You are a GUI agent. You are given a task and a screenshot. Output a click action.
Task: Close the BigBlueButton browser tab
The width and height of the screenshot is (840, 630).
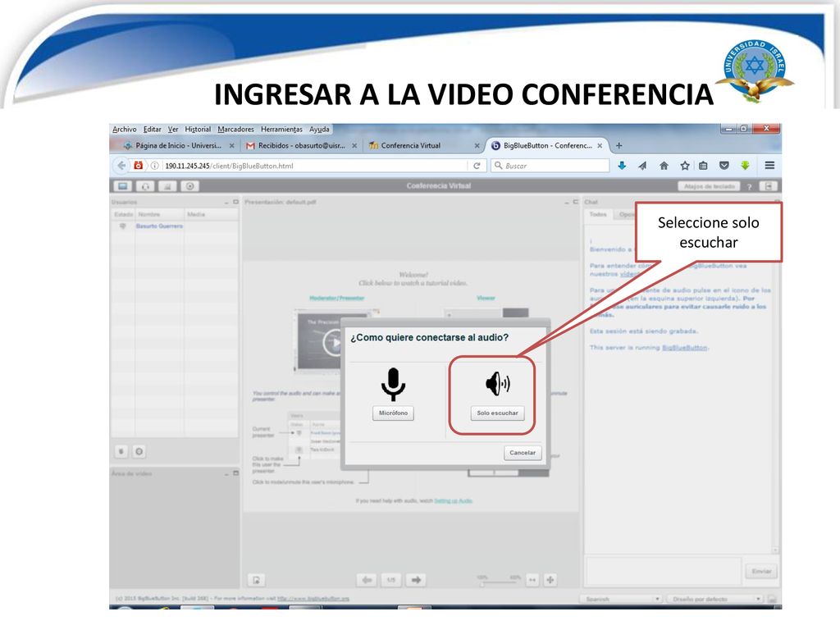point(600,145)
